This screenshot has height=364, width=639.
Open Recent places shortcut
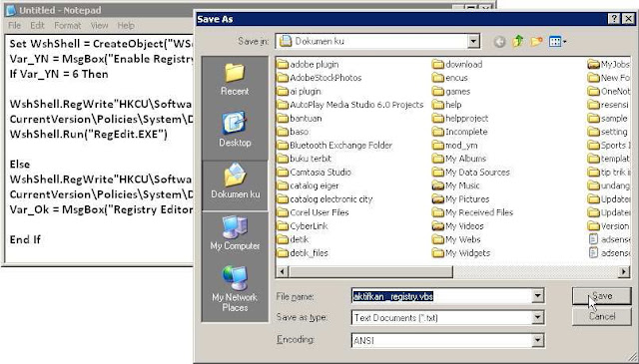235,80
